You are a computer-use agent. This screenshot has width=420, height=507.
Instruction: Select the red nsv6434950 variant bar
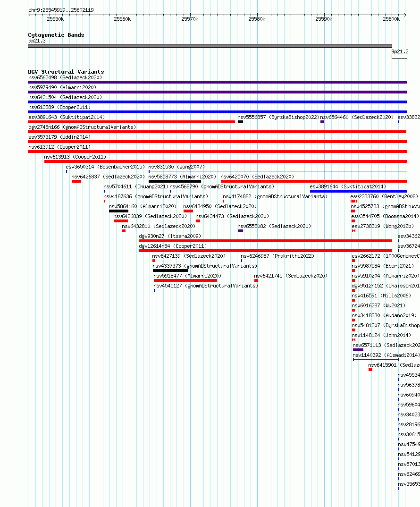188,211
